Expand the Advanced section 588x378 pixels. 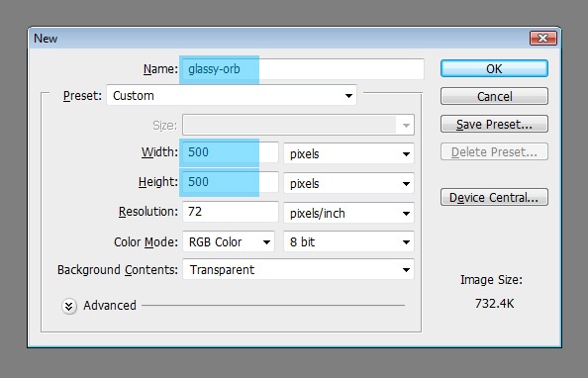point(69,306)
